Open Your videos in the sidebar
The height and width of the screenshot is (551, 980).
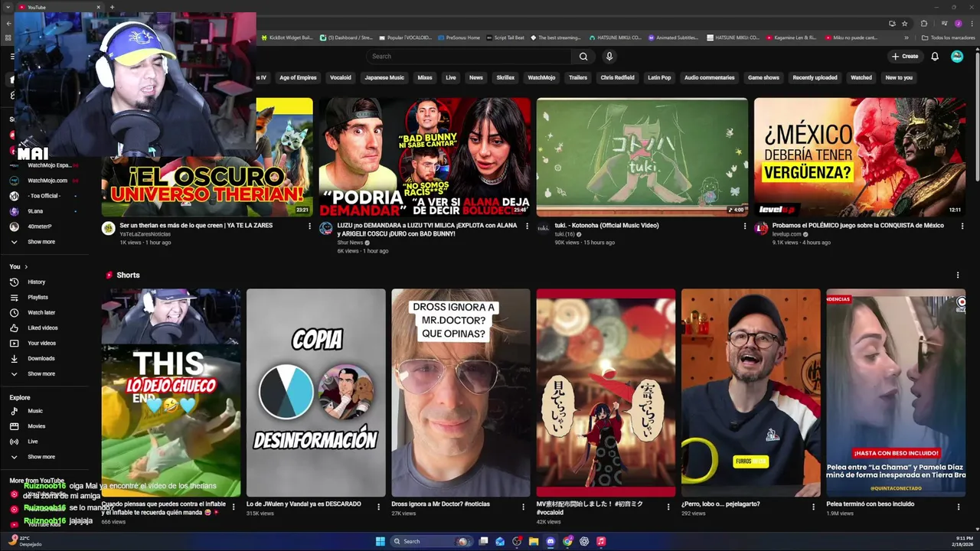(41, 343)
